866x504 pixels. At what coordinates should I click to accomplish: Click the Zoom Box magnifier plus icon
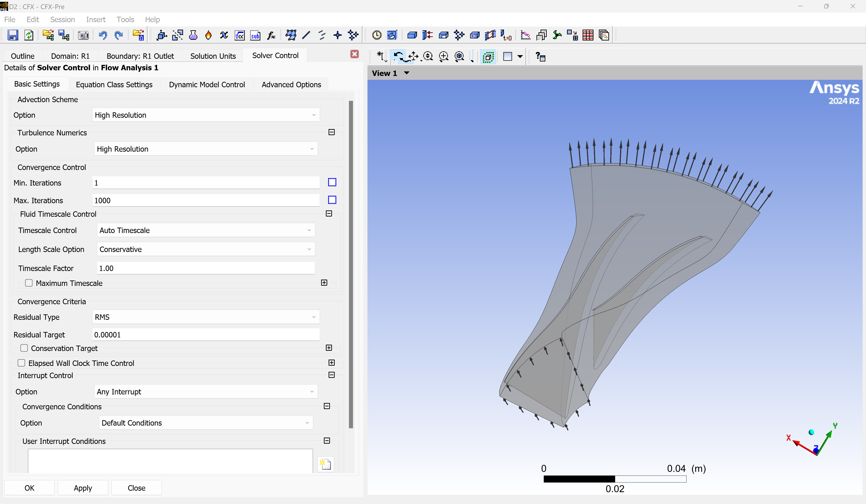point(444,56)
